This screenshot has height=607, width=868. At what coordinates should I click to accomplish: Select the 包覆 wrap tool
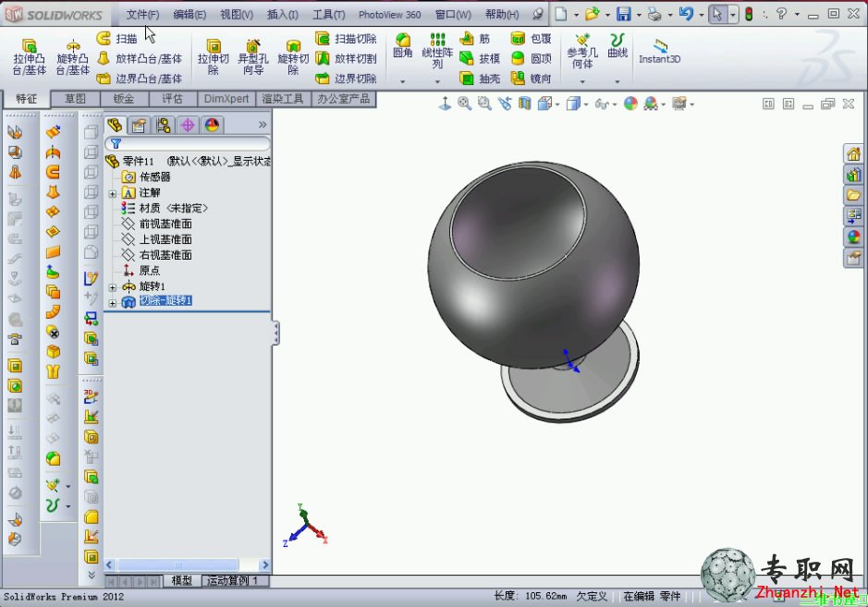tap(531, 38)
